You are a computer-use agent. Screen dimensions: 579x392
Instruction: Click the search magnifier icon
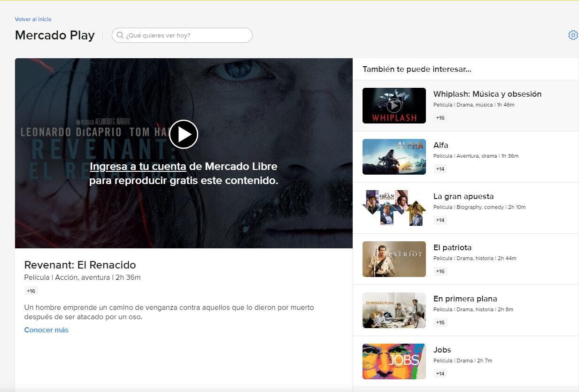click(x=120, y=35)
